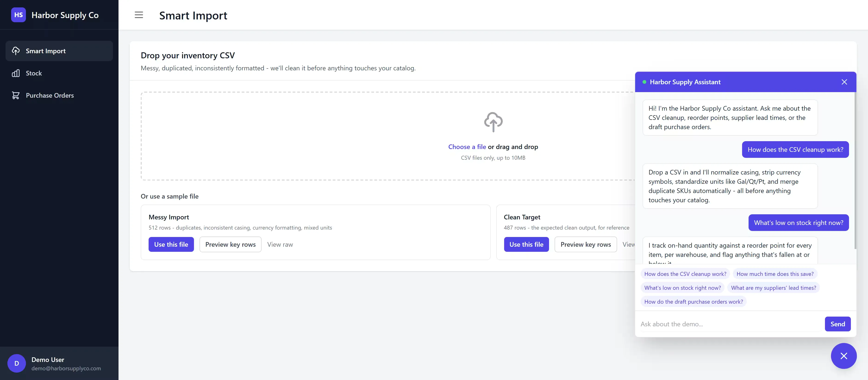Select suggestion What's low on stock right now?
This screenshot has width=868, height=380.
pyautogui.click(x=682, y=288)
